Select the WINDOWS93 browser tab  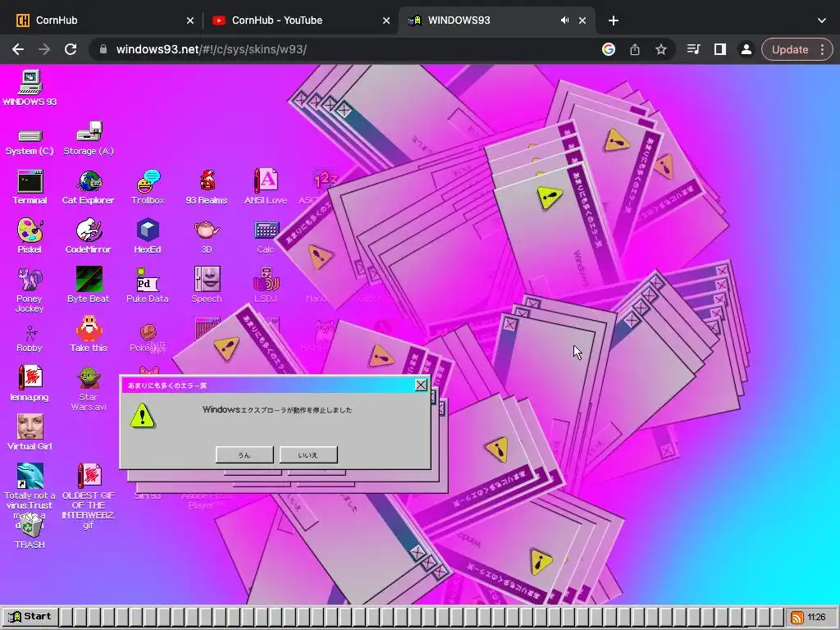tap(495, 21)
